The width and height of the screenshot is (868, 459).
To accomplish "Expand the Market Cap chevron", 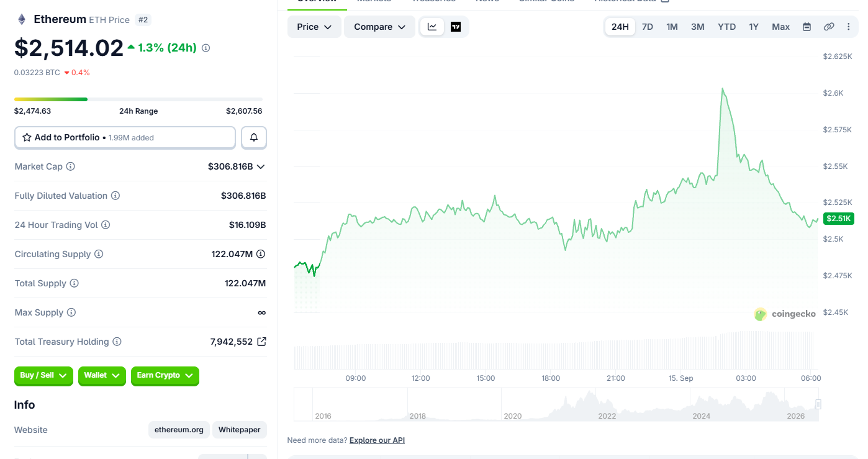I will click(261, 166).
